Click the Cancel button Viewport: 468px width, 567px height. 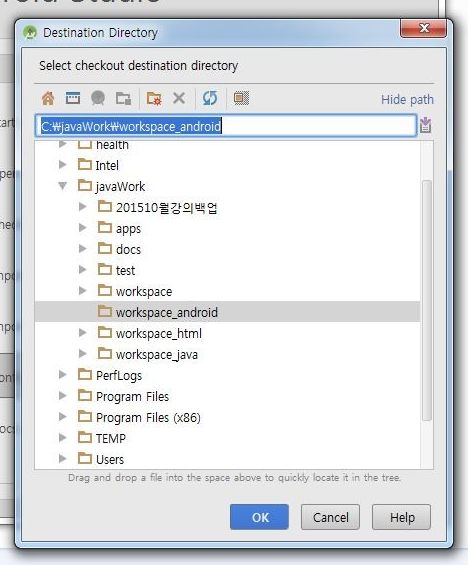[330, 517]
